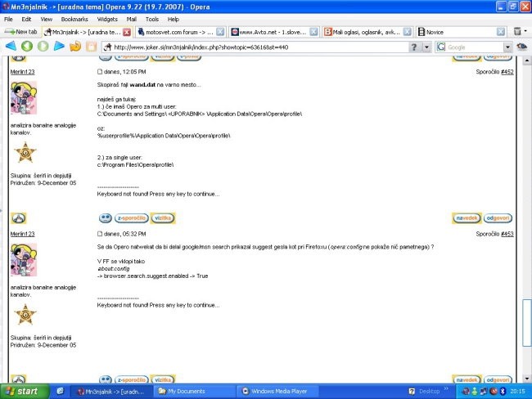Screen dimensions: 532x399
Task: Open the Bookmarks menu
Action: pyautogui.click(x=74, y=18)
